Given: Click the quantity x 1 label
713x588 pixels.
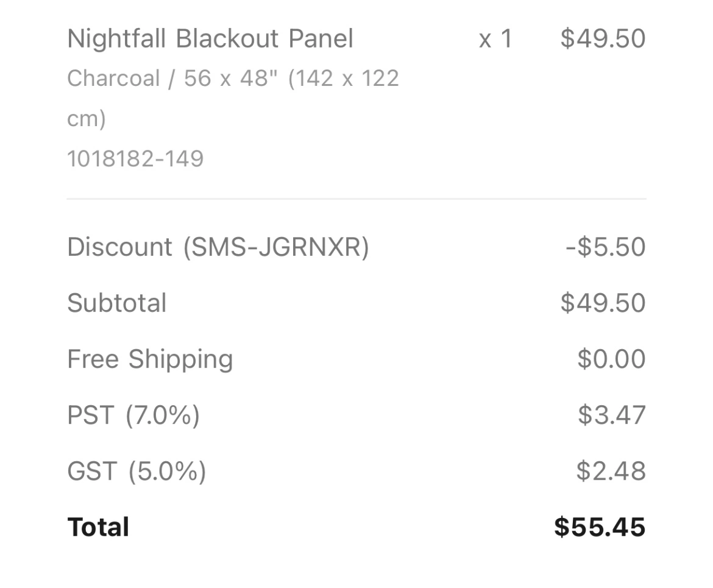Looking at the screenshot, I should click(x=495, y=38).
